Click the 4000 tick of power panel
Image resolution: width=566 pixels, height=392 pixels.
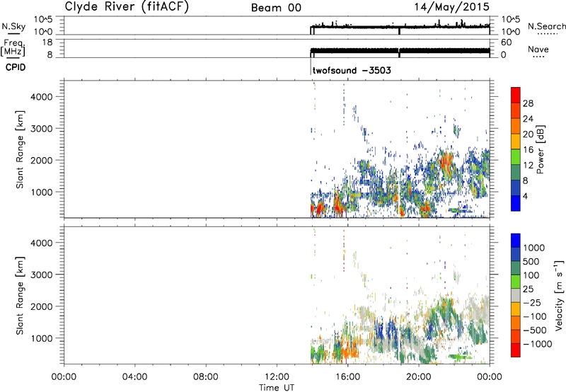[41, 97]
